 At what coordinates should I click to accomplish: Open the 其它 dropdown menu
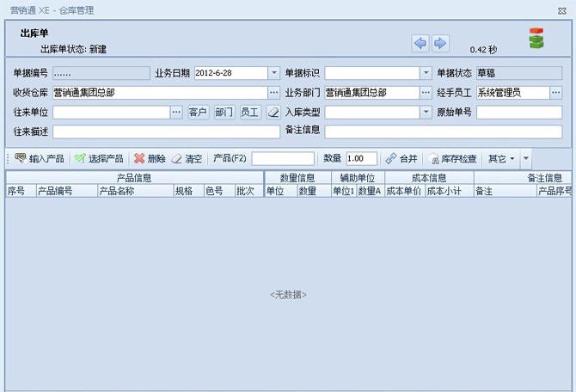(x=501, y=159)
